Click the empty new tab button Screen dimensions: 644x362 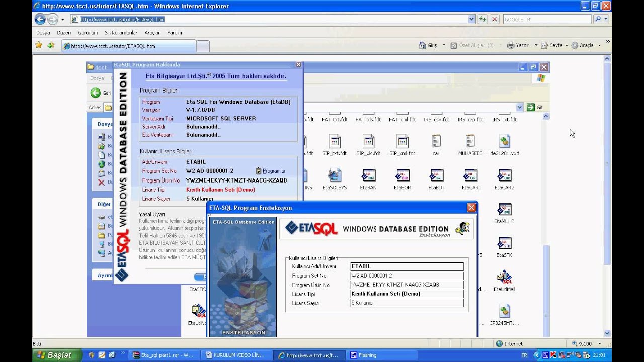pos(203,46)
